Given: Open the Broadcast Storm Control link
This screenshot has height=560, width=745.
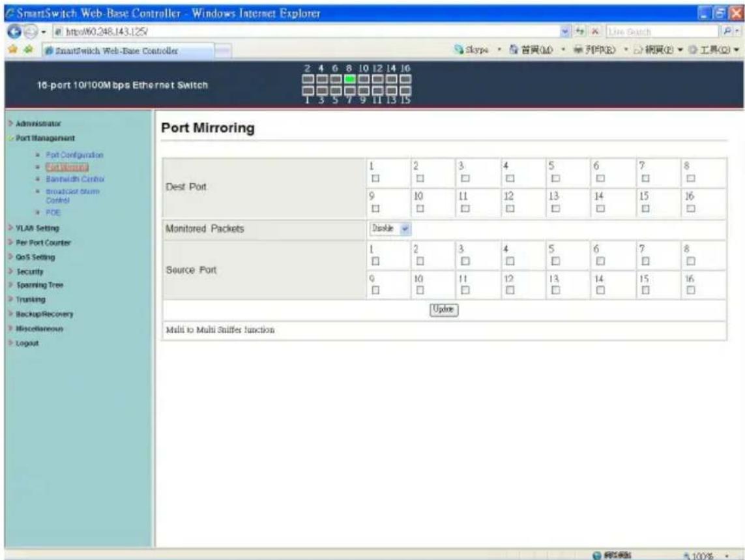Looking at the screenshot, I should [73, 196].
